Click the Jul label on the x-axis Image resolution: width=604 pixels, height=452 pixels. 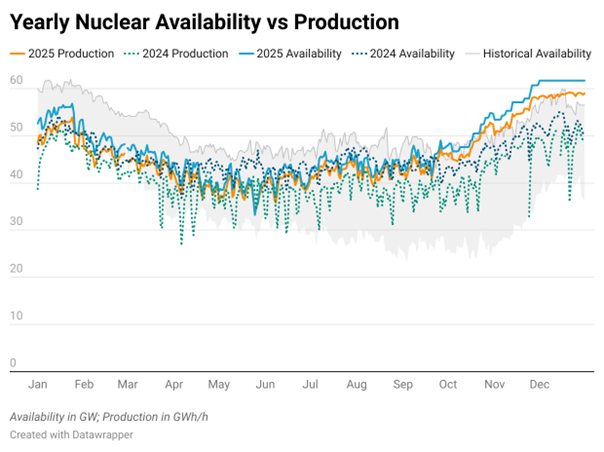click(x=310, y=384)
